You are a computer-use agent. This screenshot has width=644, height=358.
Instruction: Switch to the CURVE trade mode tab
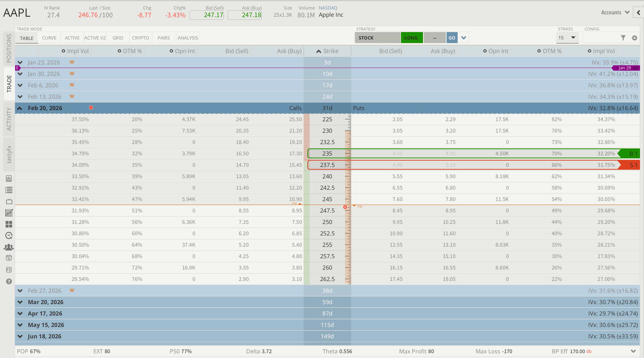[x=49, y=38]
